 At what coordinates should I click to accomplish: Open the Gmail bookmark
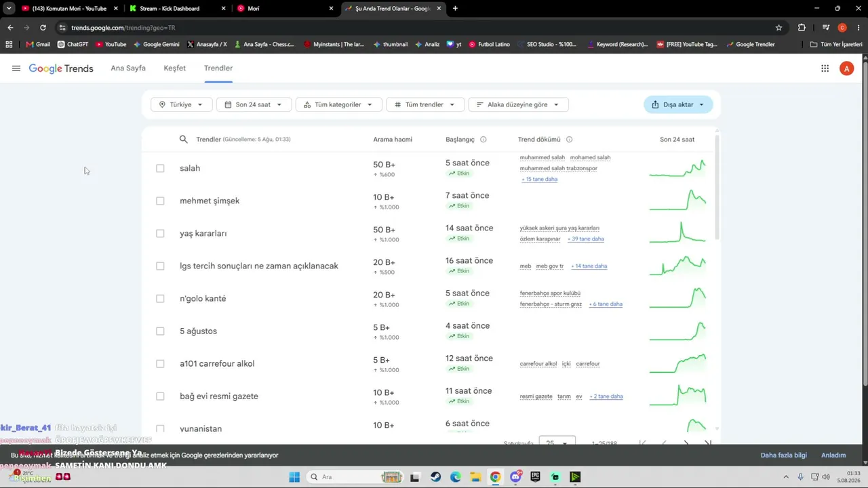tap(38, 45)
